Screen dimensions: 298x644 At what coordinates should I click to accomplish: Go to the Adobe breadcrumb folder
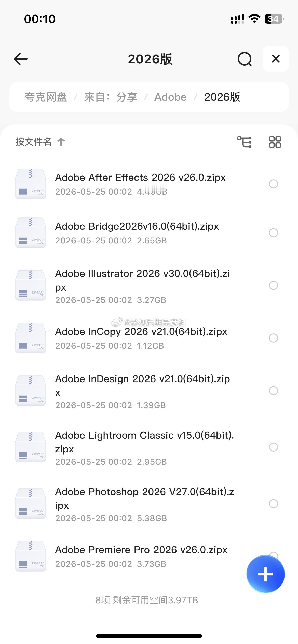[170, 97]
